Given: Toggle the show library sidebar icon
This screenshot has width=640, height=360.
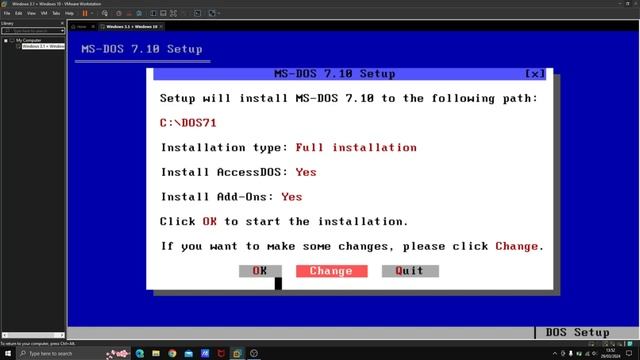Looking at the screenshot, I should pyautogui.click(x=153, y=13).
